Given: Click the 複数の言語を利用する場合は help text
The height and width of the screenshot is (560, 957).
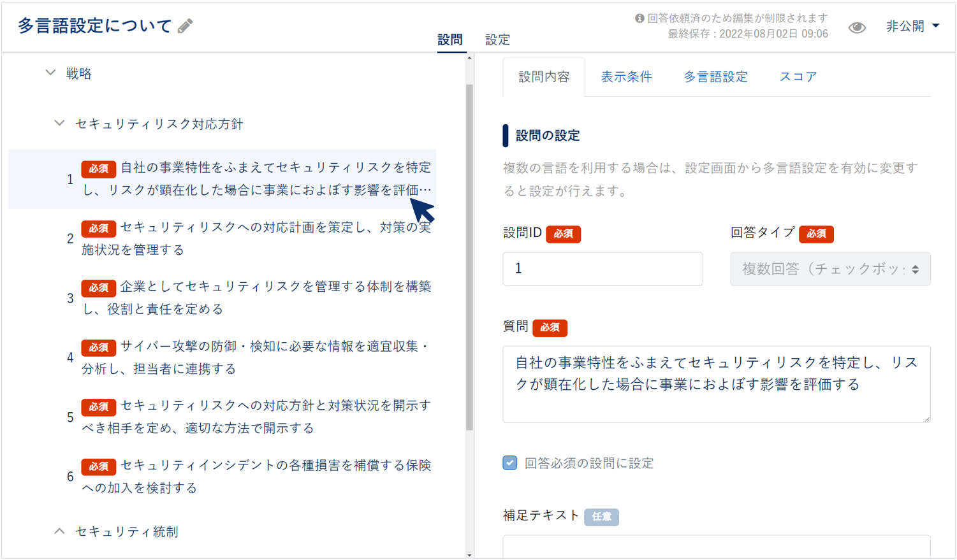Looking at the screenshot, I should tap(710, 180).
